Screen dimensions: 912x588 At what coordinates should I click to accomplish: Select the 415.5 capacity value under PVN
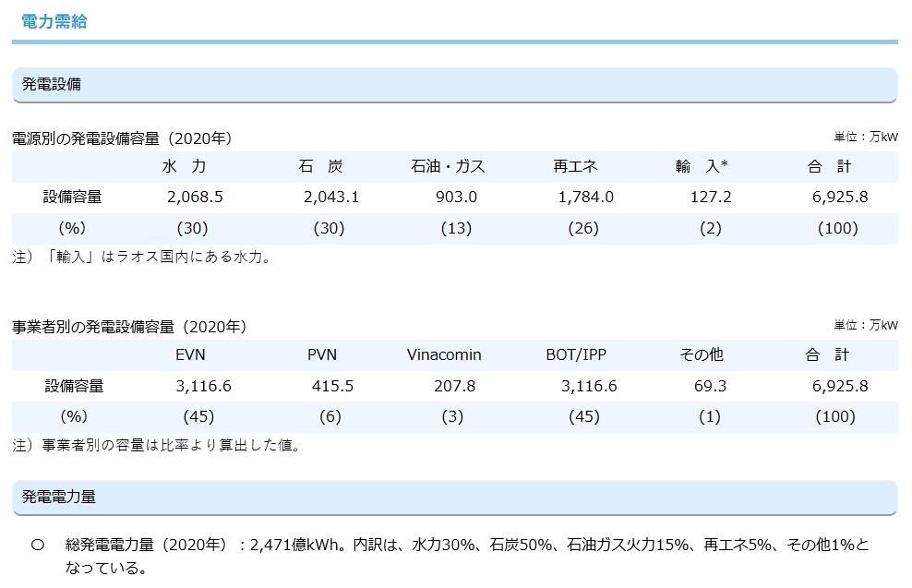click(x=330, y=386)
